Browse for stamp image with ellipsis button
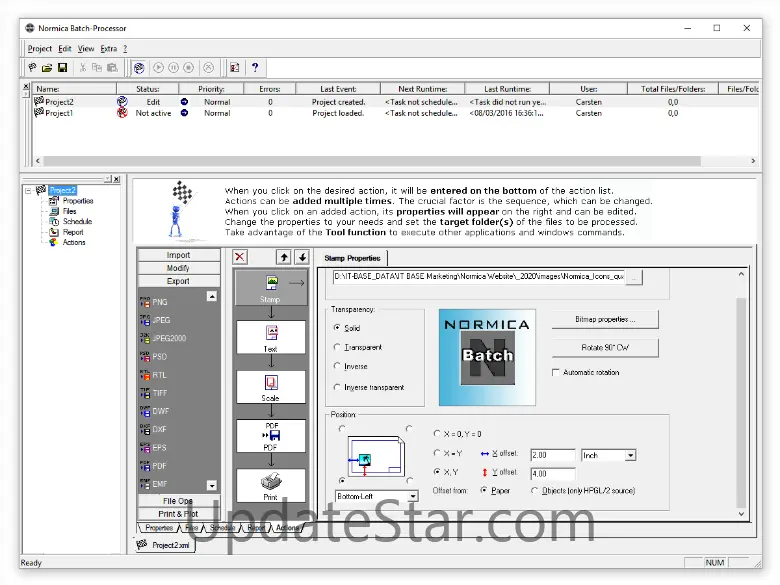The height and width of the screenshot is (585, 780). pos(634,278)
